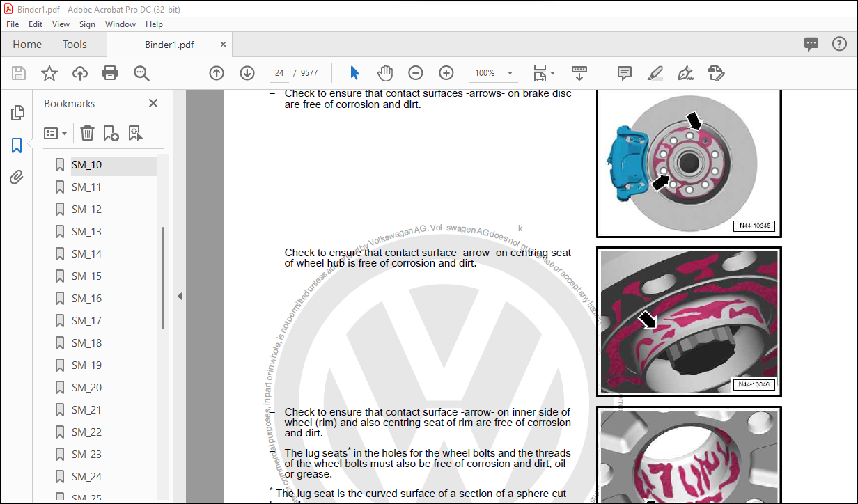Add document to starred favorites
This screenshot has width=858, height=504.
pyautogui.click(x=49, y=73)
